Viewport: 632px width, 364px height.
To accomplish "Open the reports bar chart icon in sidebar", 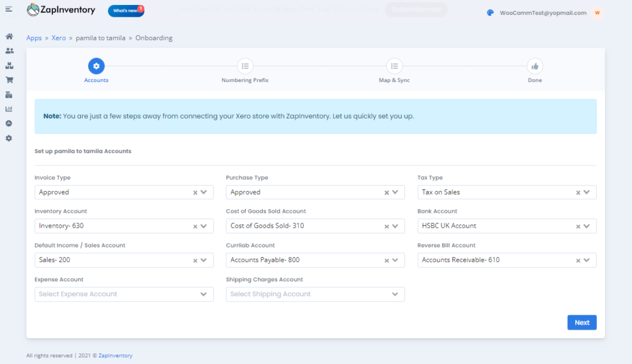I will (x=9, y=109).
